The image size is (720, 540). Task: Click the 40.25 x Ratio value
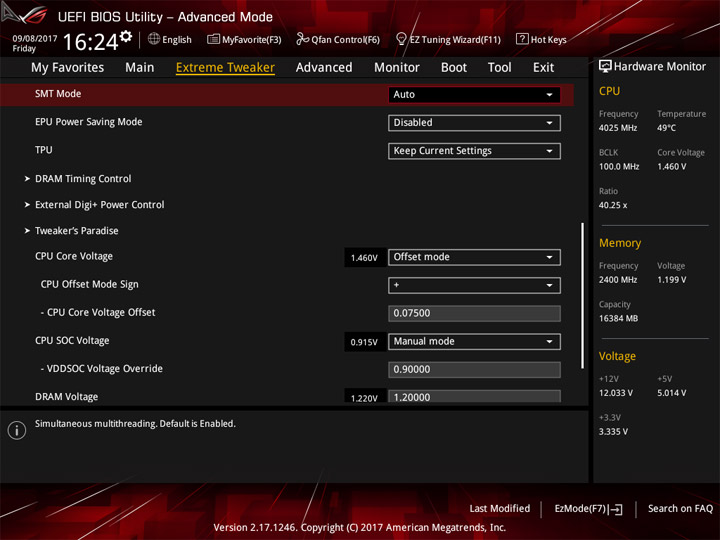point(613,205)
